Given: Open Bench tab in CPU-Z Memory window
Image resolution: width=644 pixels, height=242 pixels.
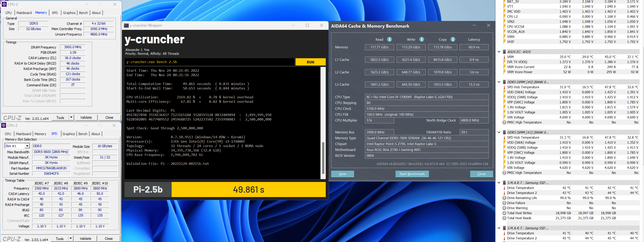Looking at the screenshot, I should [83, 13].
